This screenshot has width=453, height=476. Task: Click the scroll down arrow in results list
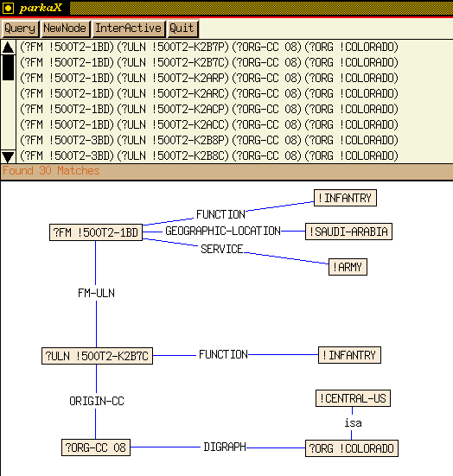click(8, 156)
